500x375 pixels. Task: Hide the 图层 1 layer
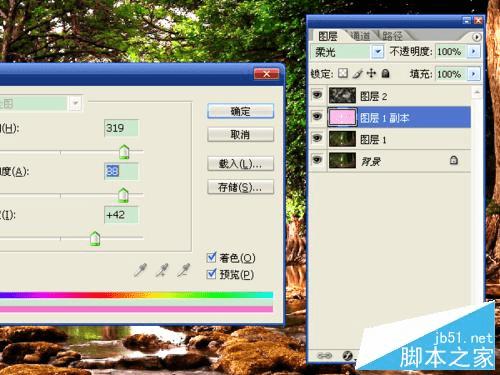click(x=317, y=138)
